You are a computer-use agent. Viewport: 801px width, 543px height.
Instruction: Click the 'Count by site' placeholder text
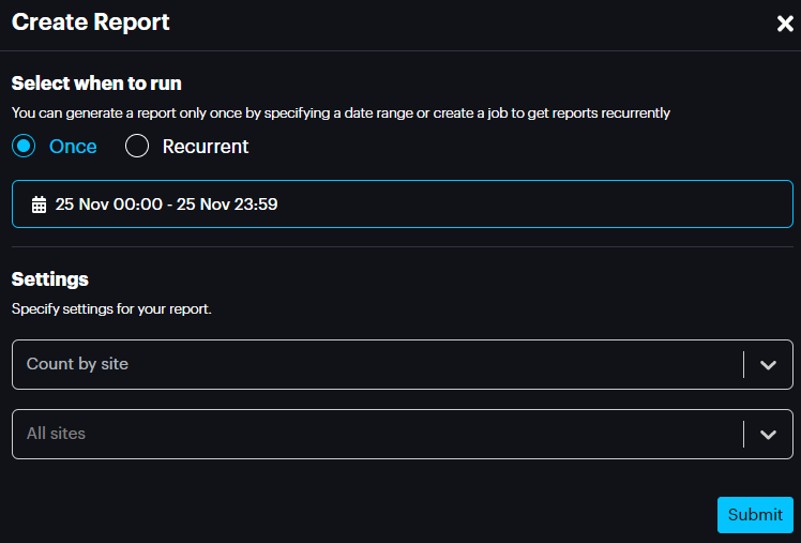[x=77, y=364]
